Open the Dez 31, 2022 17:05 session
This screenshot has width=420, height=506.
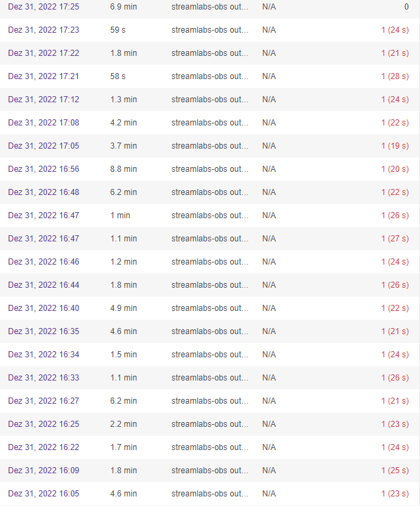44,146
